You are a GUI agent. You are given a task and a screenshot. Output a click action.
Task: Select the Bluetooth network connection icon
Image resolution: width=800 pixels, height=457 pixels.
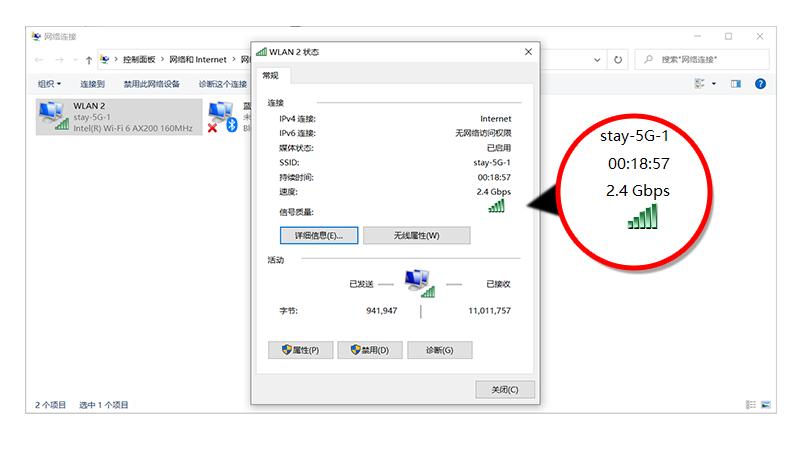point(223,117)
